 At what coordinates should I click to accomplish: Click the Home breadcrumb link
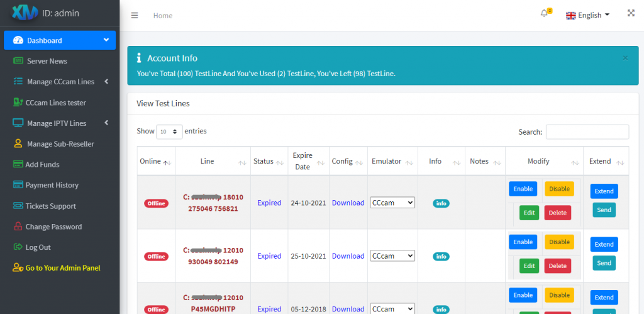tap(163, 16)
